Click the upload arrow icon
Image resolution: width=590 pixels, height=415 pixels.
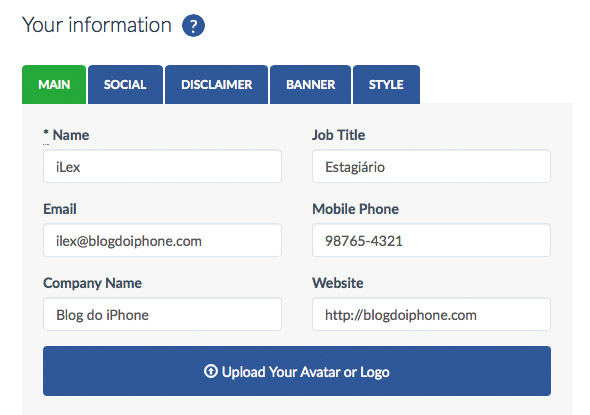[x=211, y=371]
